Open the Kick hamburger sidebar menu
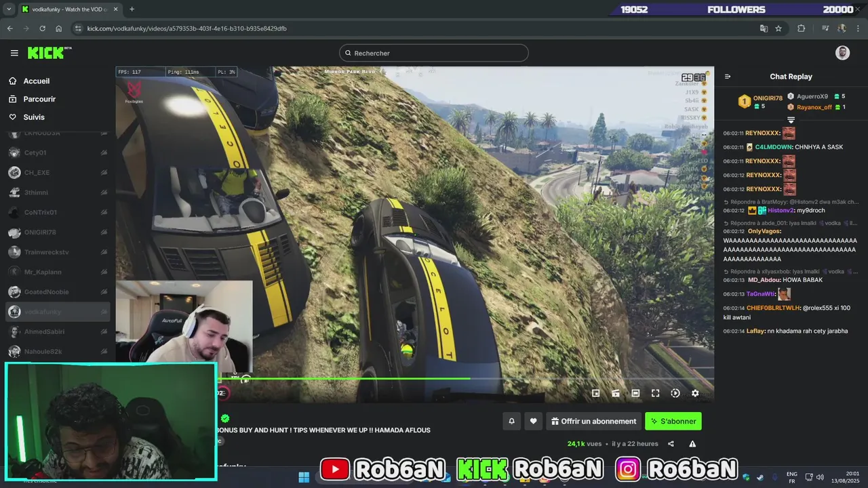This screenshot has width=868, height=488. coord(14,53)
